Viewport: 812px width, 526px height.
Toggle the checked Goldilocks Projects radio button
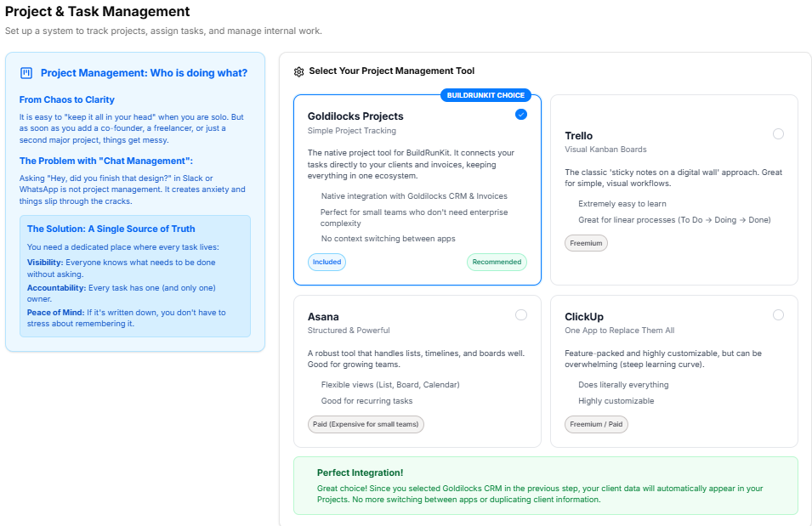(x=521, y=115)
